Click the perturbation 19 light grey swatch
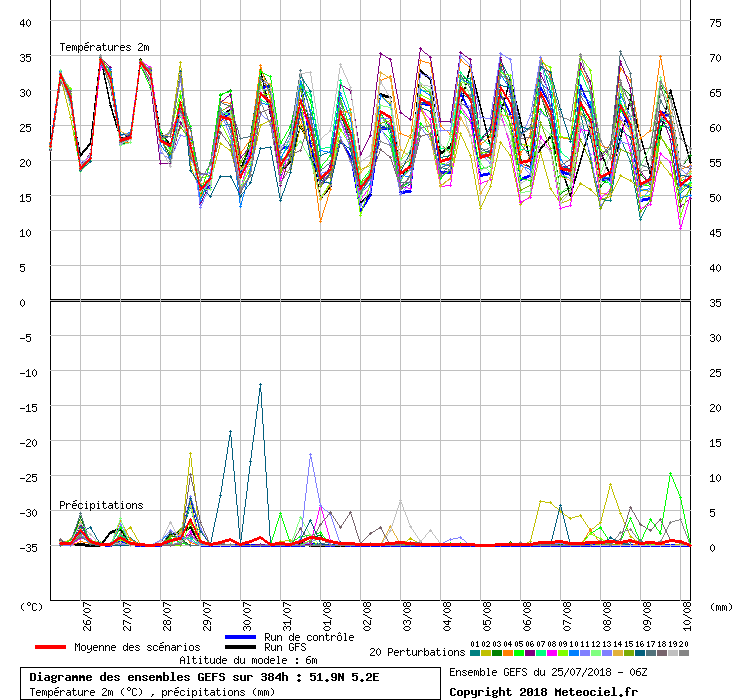740x700 pixels. pos(673,653)
